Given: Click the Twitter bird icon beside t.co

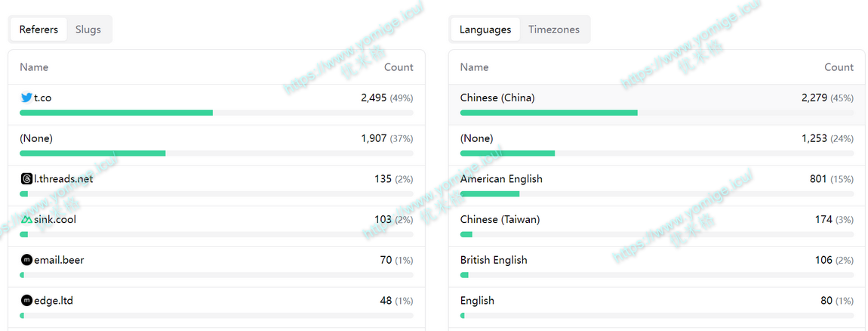Looking at the screenshot, I should click(x=26, y=97).
